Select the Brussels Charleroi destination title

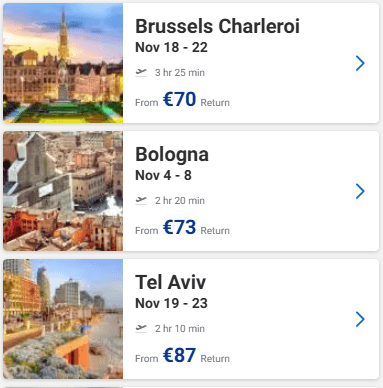tap(217, 26)
